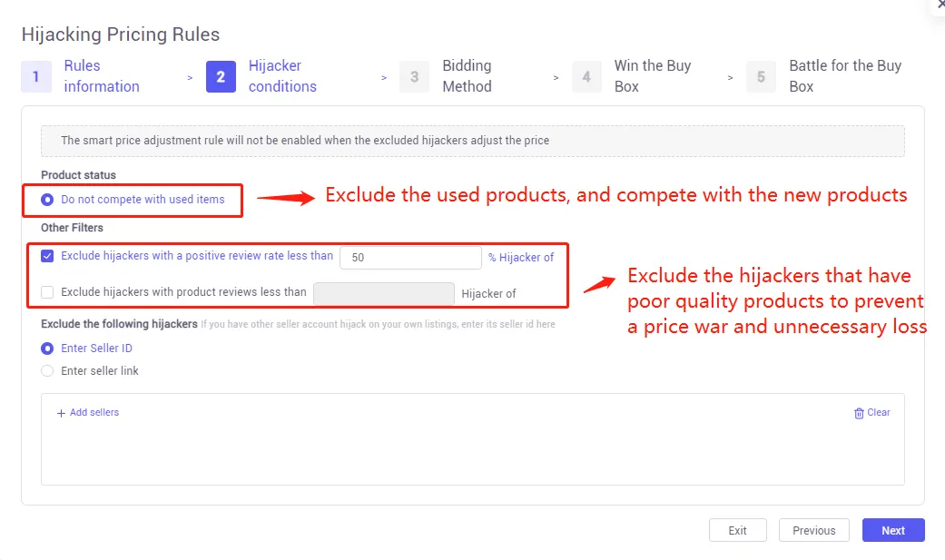Click the Clear link
Screen dimensions: 945x560
877,412
